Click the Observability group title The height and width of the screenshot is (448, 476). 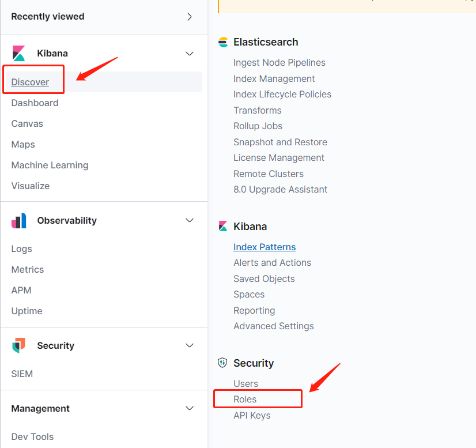[67, 220]
